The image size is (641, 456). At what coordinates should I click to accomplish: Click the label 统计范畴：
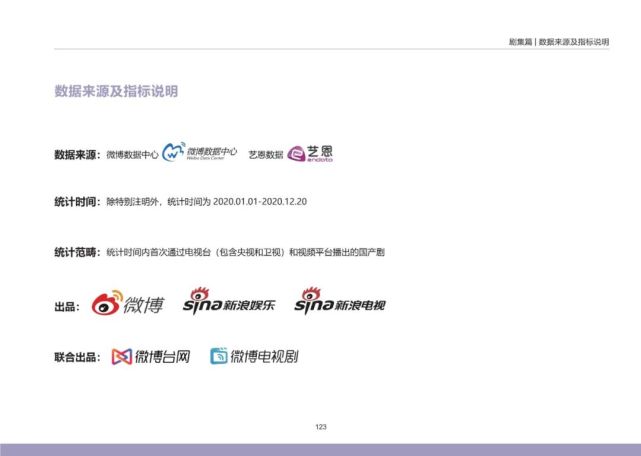pyautogui.click(x=78, y=252)
